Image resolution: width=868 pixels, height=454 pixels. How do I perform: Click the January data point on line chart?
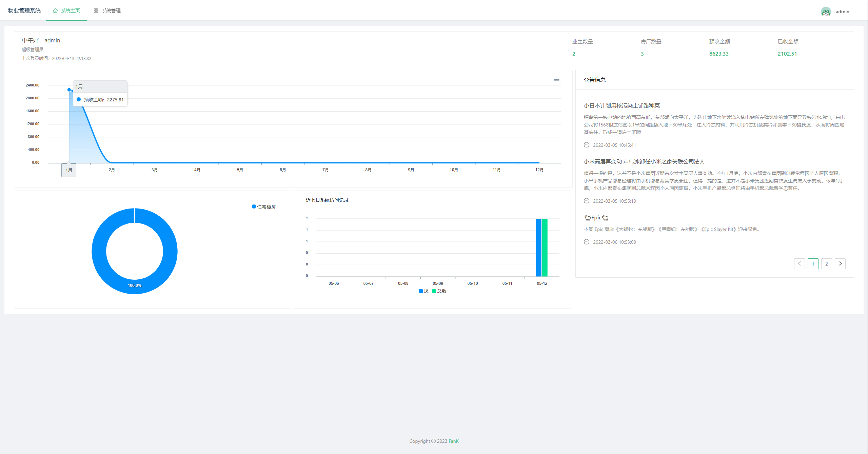tap(69, 90)
